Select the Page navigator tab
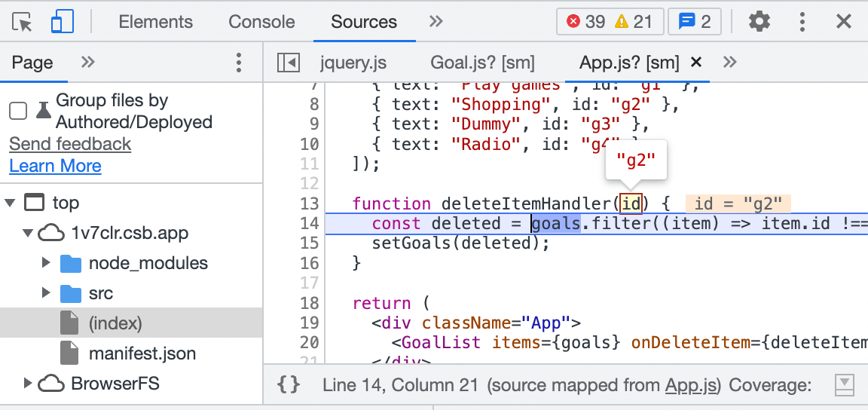This screenshot has height=410, width=868. point(32,63)
